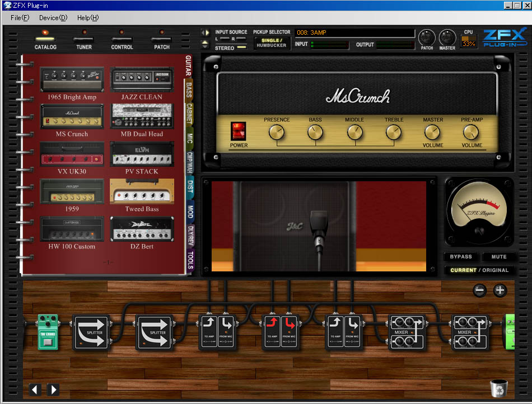Select the DZ Bert amp
This screenshot has width=532, height=404.
pyautogui.click(x=142, y=229)
